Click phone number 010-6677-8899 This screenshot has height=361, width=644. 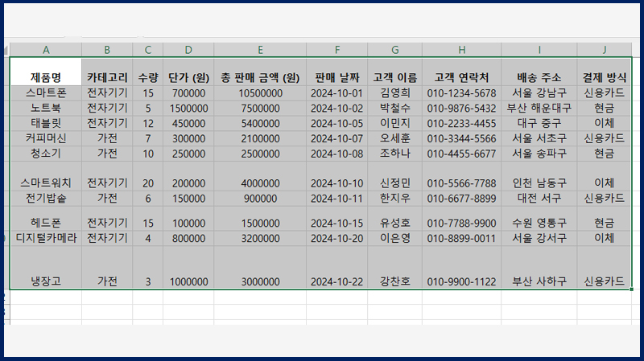461,199
